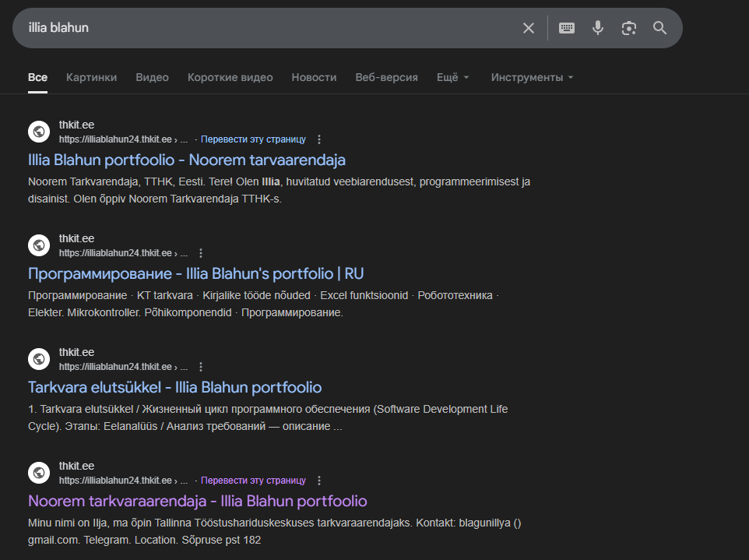Open search by image camera icon
This screenshot has height=560, width=749.
(x=628, y=28)
